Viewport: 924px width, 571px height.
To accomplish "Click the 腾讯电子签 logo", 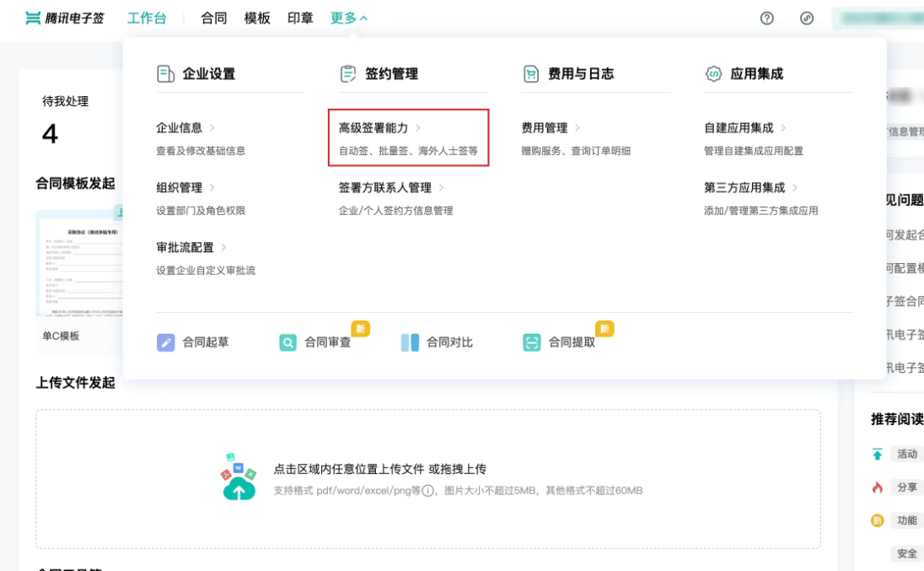I will click(x=65, y=19).
